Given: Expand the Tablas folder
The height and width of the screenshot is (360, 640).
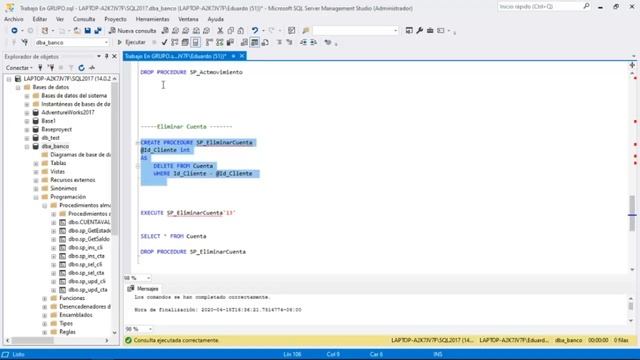Looking at the screenshot, I should (36, 163).
